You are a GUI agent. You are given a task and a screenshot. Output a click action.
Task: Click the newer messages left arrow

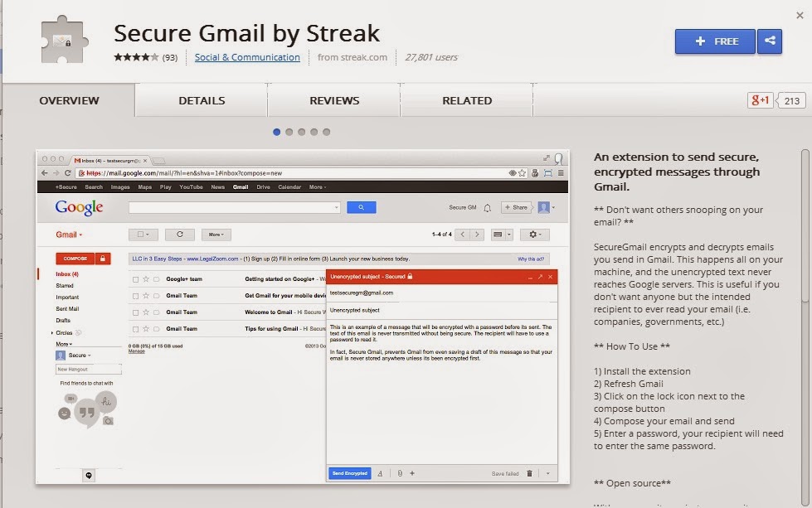tap(463, 235)
